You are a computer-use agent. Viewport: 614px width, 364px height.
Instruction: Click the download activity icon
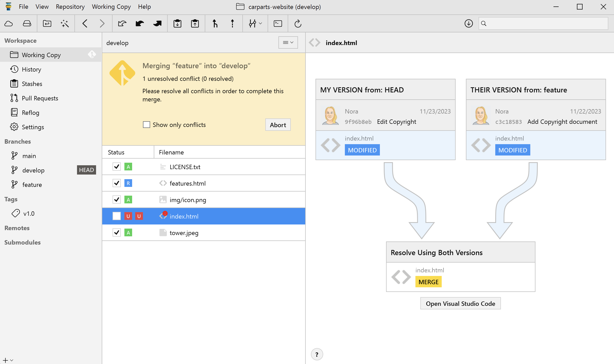pyautogui.click(x=468, y=24)
